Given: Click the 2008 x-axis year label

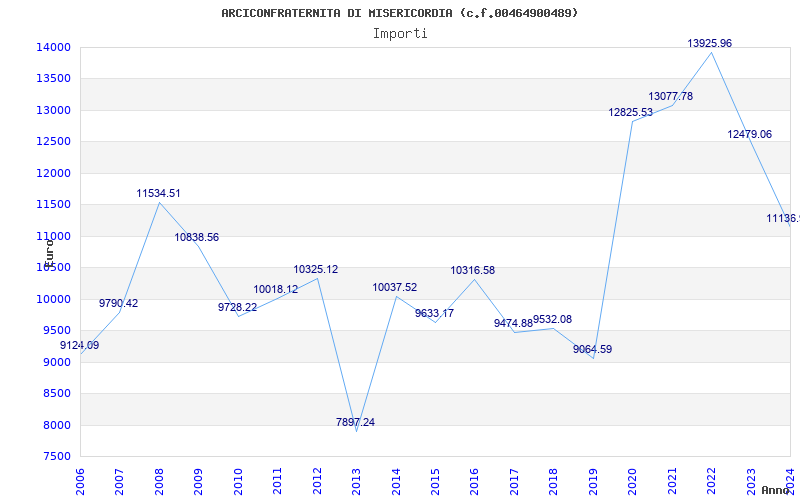Looking at the screenshot, I should click(159, 481).
